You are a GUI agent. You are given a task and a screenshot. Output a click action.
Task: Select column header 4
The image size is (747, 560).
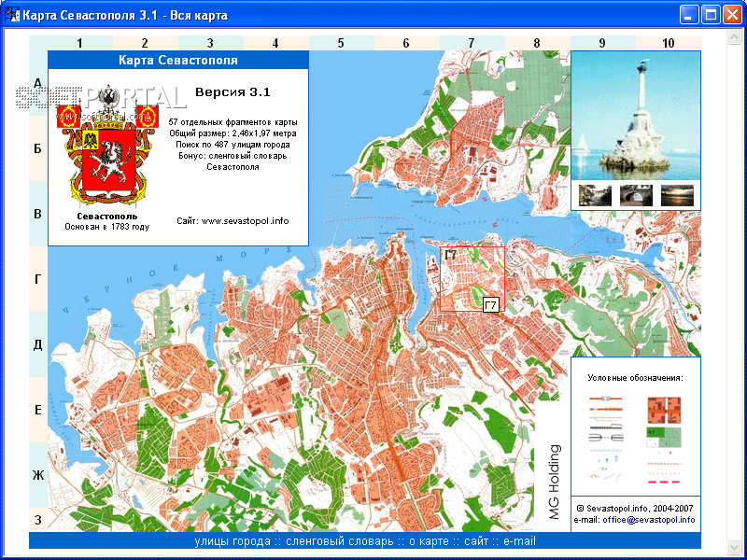[x=275, y=43]
